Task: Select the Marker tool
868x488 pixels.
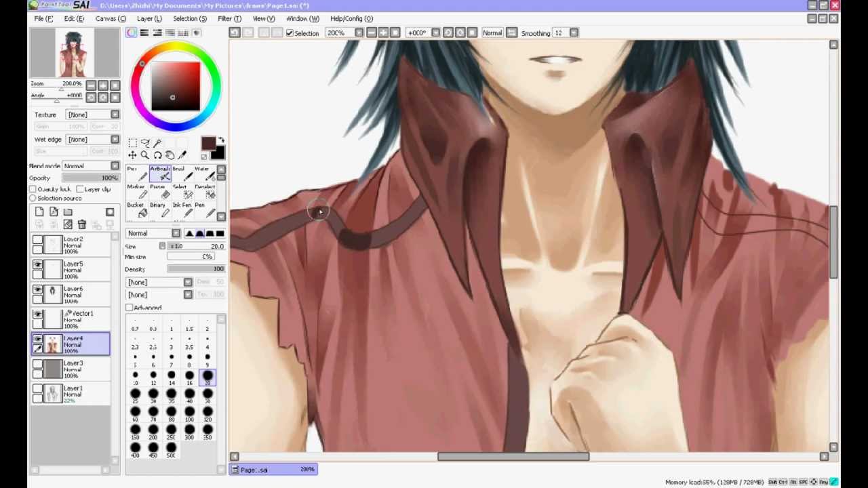Action: (x=136, y=192)
